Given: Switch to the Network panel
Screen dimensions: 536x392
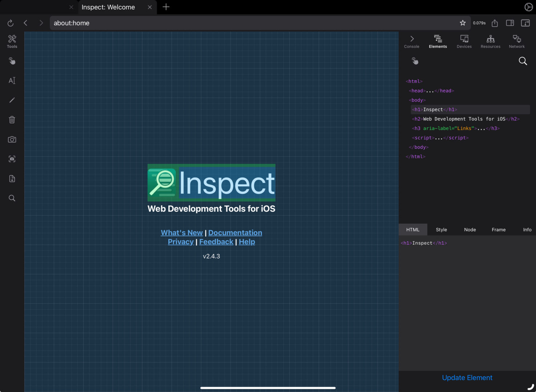Looking at the screenshot, I should pos(517,41).
